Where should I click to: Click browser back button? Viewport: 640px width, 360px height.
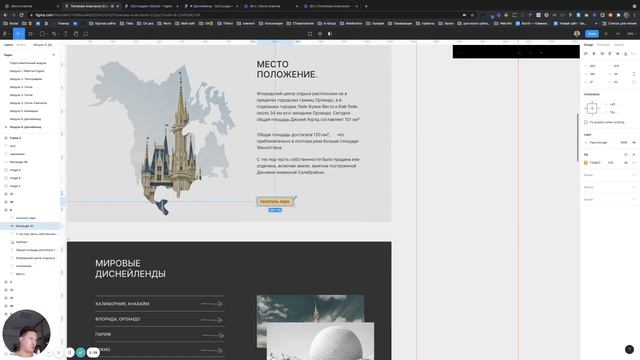click(x=5, y=15)
